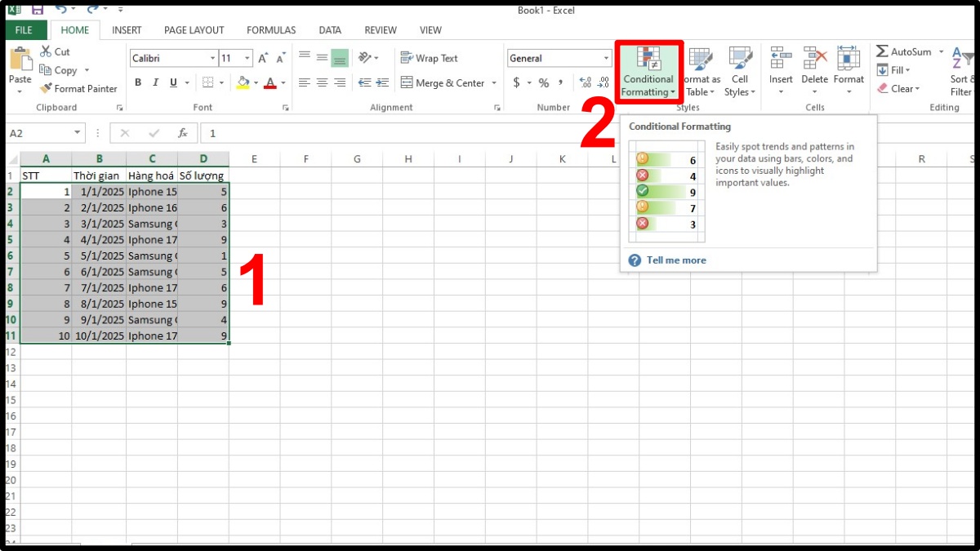
Task: Click Decrease Decimal icon
Action: click(x=604, y=82)
